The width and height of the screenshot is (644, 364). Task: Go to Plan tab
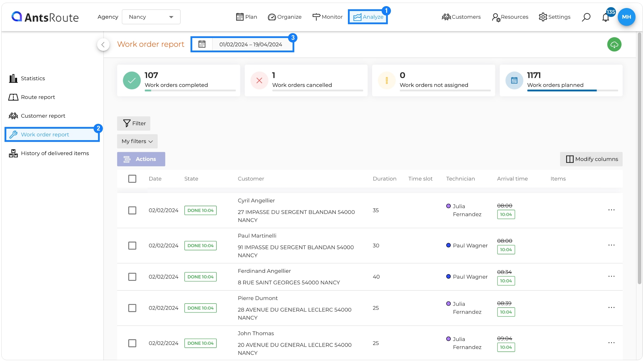pos(246,17)
